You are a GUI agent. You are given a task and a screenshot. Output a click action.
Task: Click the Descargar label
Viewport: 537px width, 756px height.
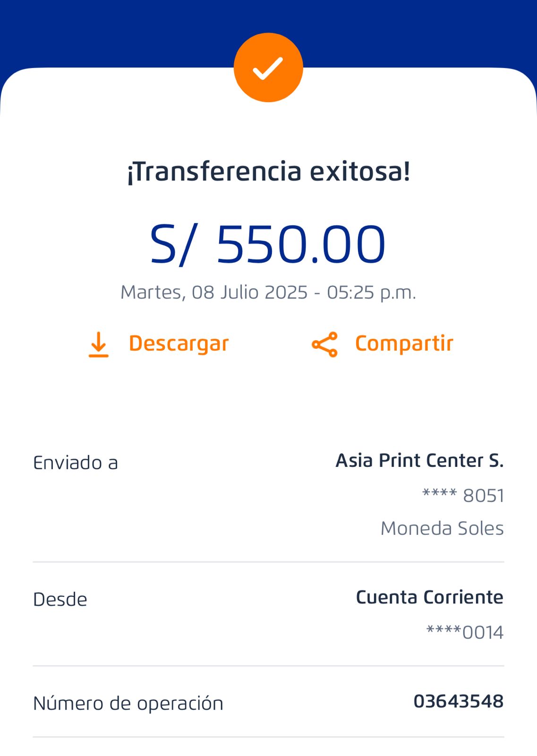click(179, 344)
